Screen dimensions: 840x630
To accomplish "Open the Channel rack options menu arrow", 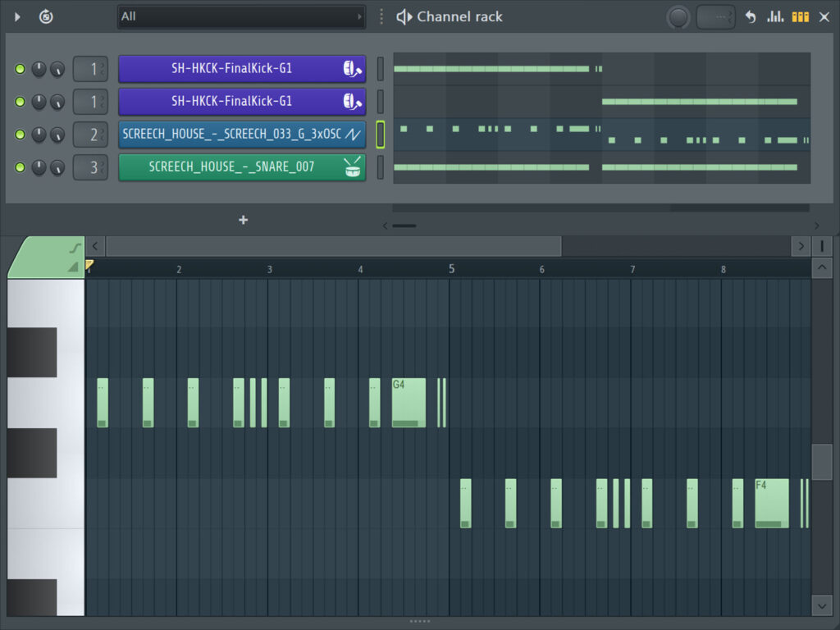I will pyautogui.click(x=17, y=17).
